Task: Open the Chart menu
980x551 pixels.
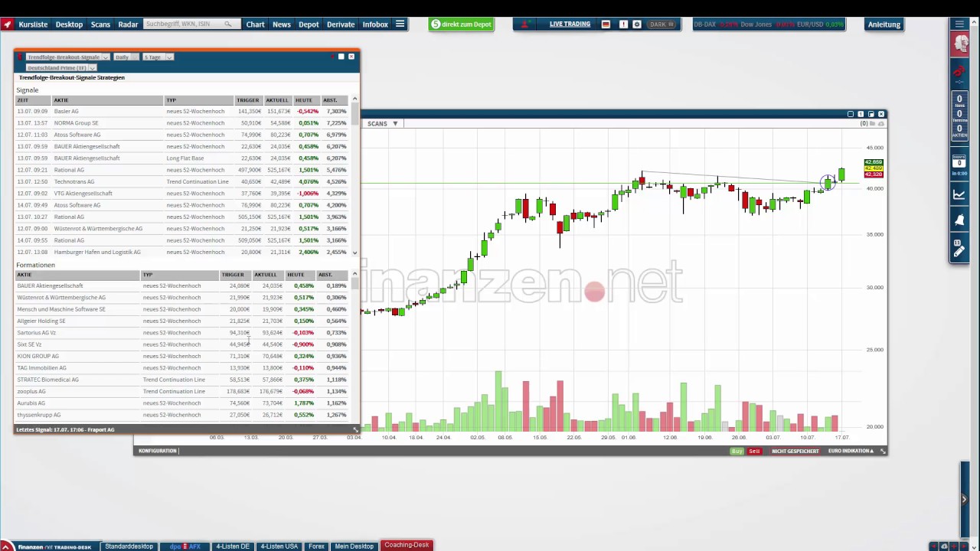Action: tap(255, 24)
